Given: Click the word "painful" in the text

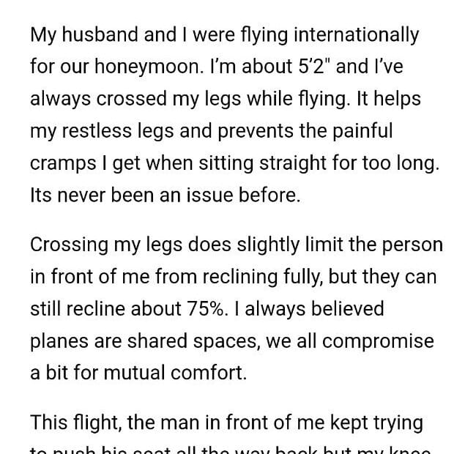Looking at the screenshot, I should pyautogui.click(x=358, y=131).
